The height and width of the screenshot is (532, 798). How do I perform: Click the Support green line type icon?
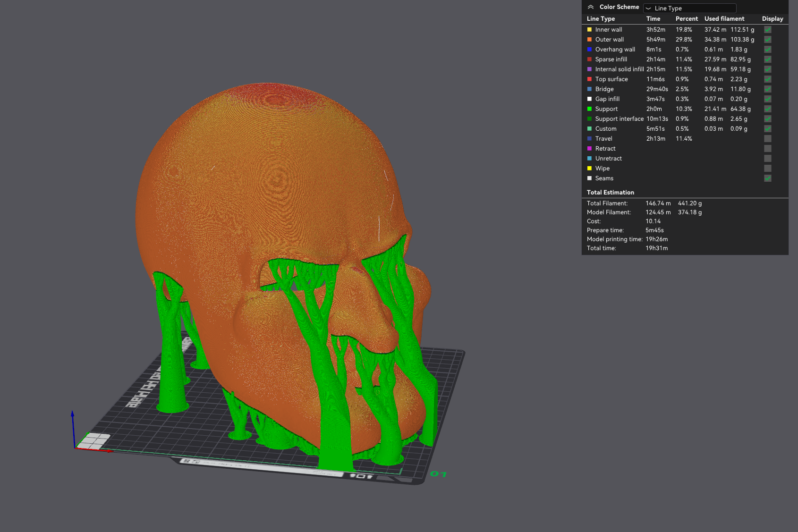(x=589, y=109)
